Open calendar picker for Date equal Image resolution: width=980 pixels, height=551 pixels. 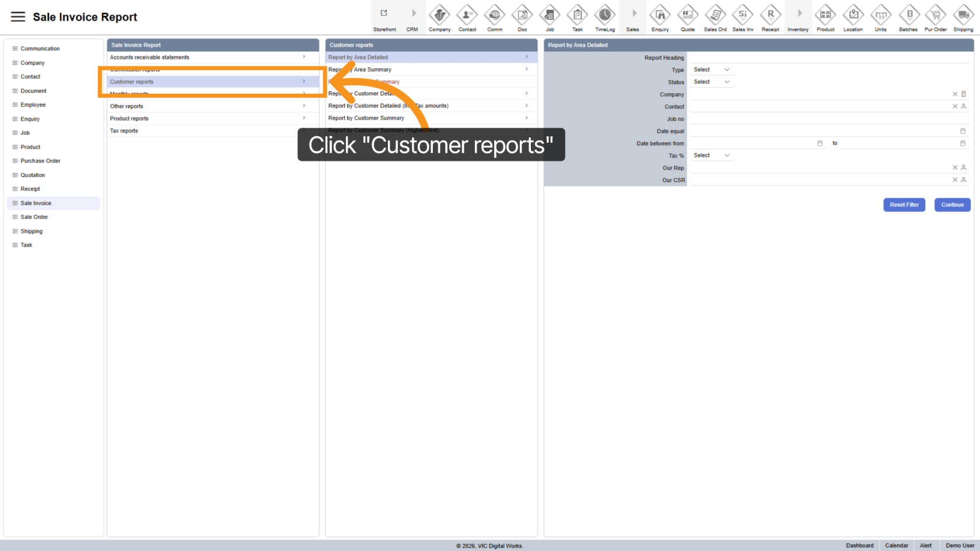[x=963, y=131]
